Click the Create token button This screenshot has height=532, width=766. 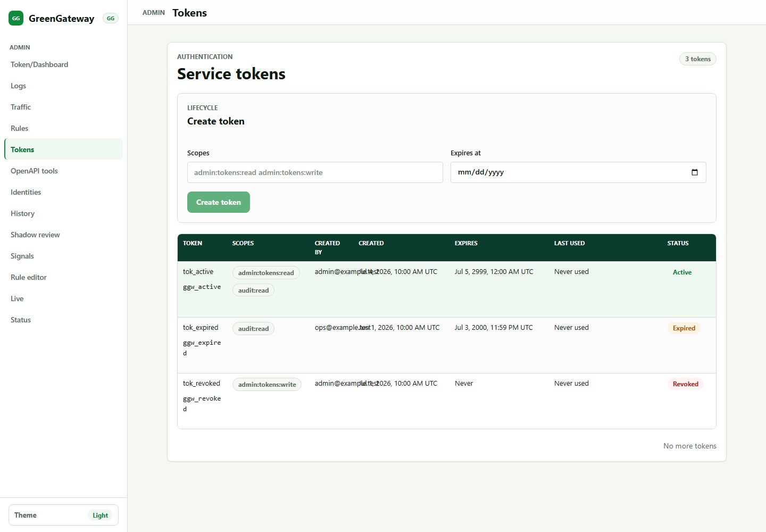[x=219, y=202]
